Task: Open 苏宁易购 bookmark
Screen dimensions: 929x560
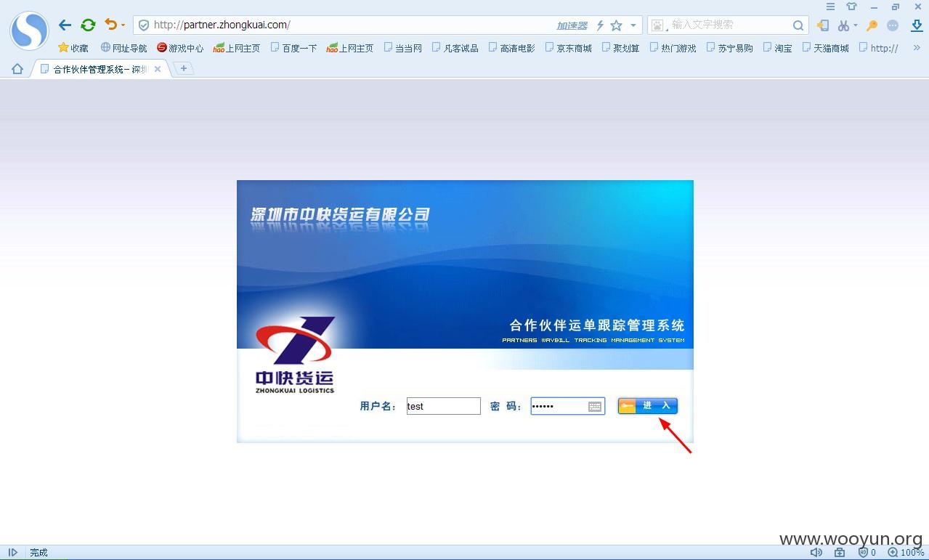Action: click(x=730, y=48)
